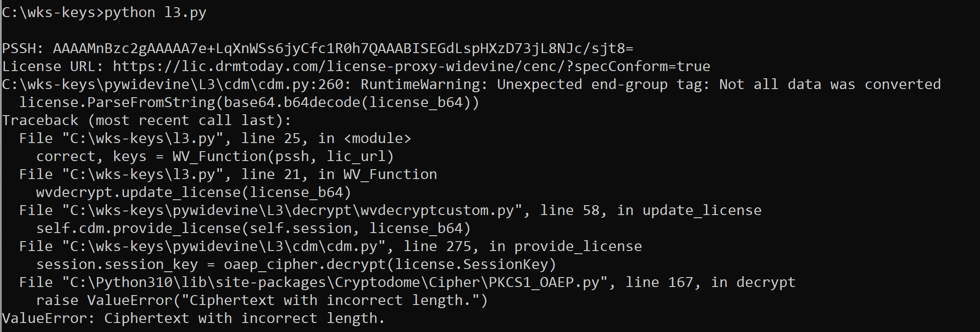Click the PSSH: label text
The width and height of the screenshot is (980, 332).
22,49
